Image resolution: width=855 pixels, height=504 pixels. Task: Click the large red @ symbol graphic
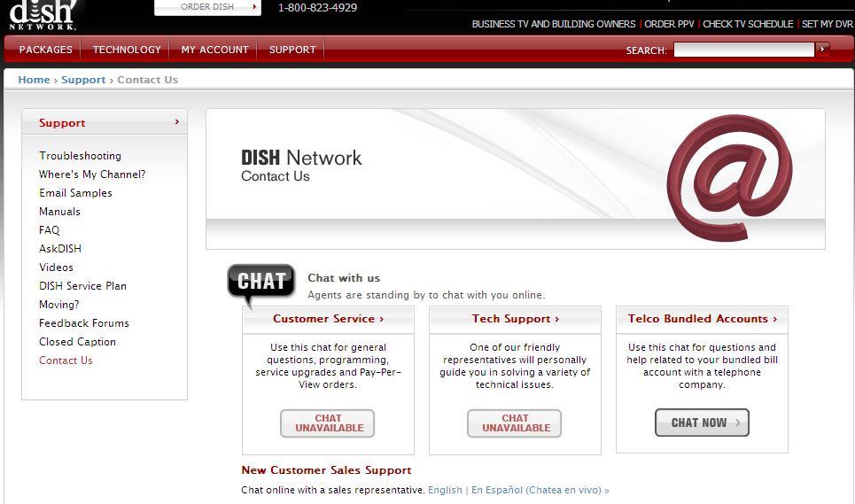coord(729,178)
